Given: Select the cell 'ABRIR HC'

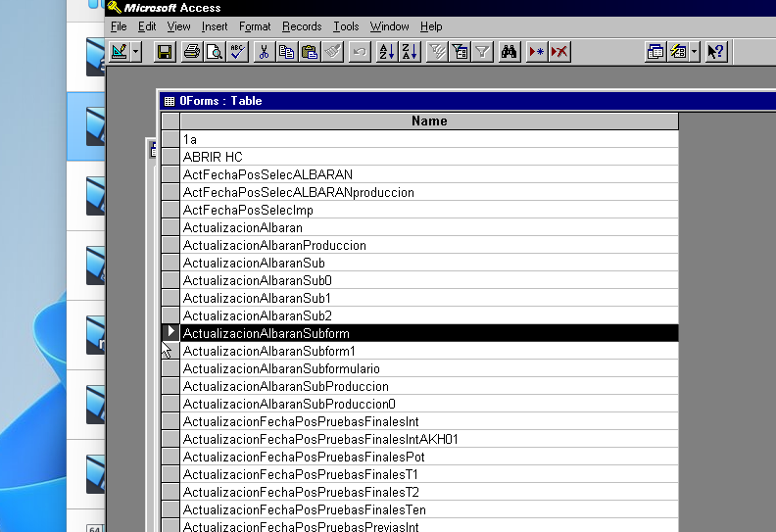Looking at the screenshot, I should [x=429, y=157].
